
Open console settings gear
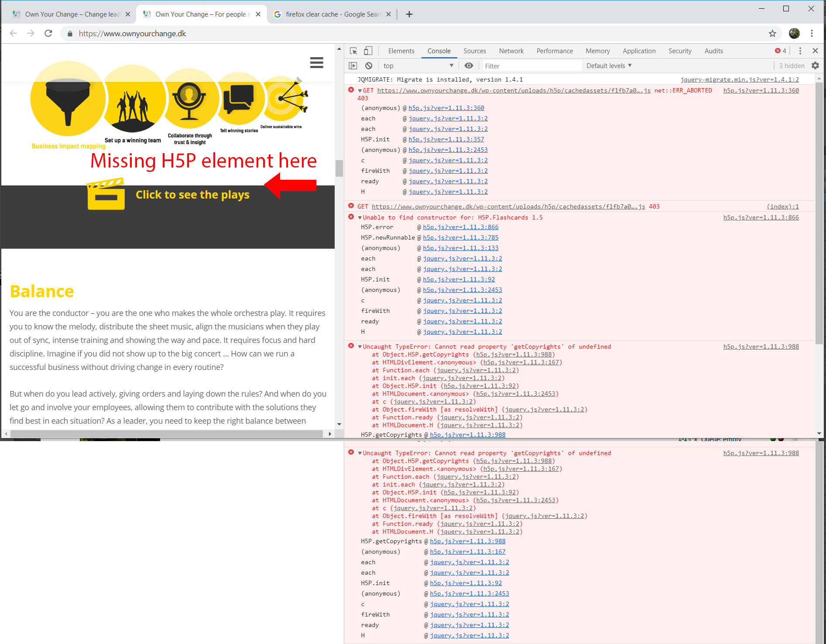pos(815,65)
